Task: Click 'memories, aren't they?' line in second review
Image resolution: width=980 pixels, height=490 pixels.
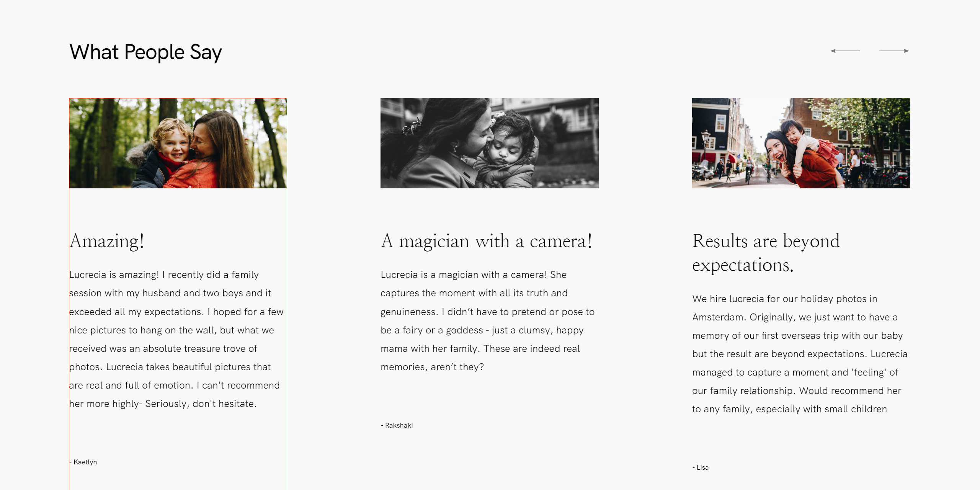Action: (x=432, y=367)
